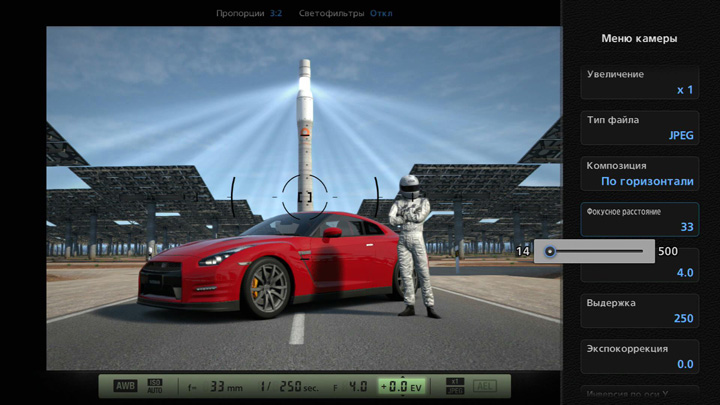Image resolution: width=720 pixels, height=405 pixels.
Task: Toggle the Светофильтры Откл setting
Action: point(345,13)
